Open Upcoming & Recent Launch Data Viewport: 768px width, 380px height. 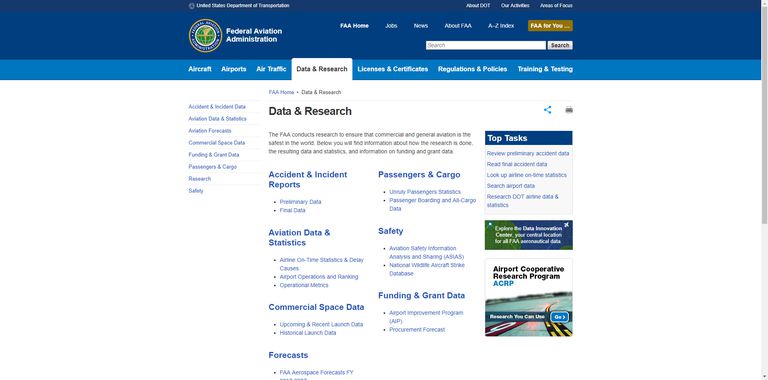[321, 324]
